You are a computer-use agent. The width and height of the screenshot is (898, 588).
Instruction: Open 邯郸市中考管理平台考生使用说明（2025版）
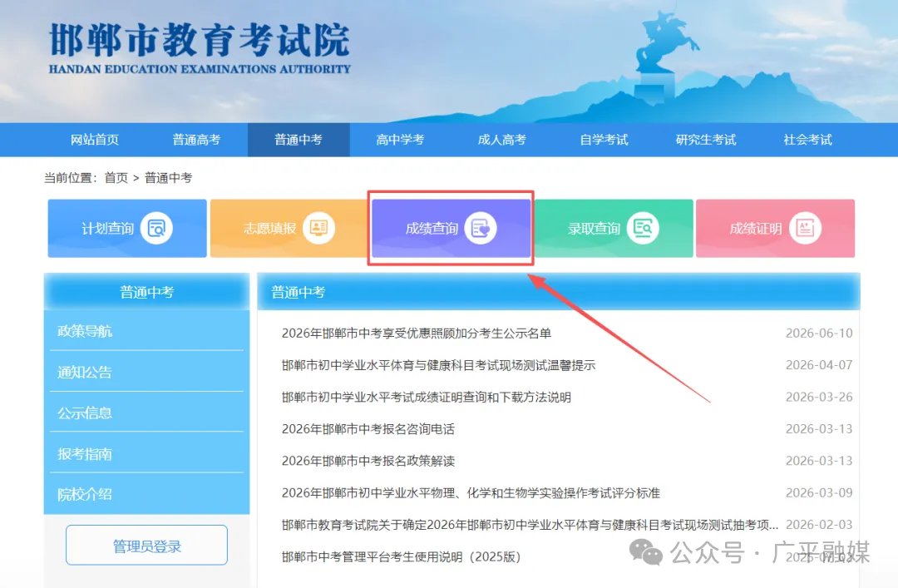[x=401, y=557]
